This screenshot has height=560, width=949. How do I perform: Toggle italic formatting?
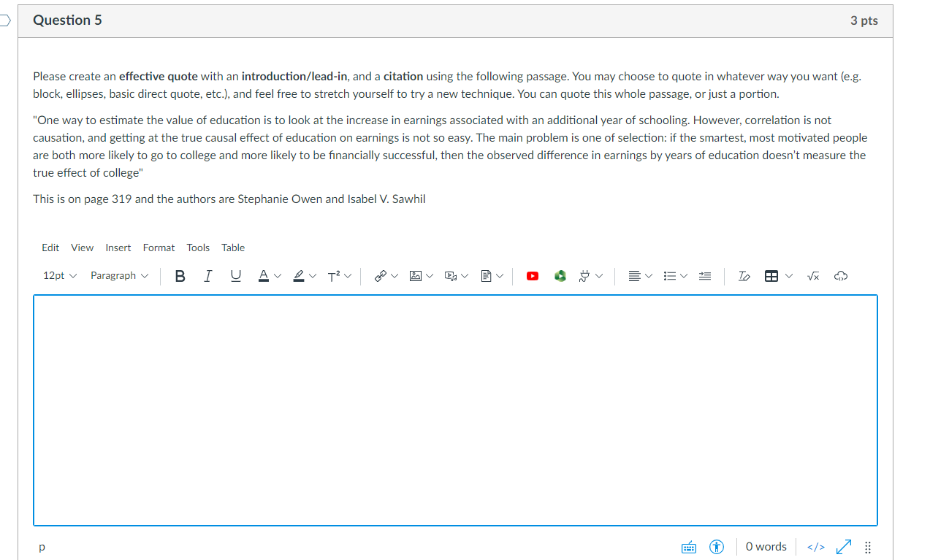[208, 276]
